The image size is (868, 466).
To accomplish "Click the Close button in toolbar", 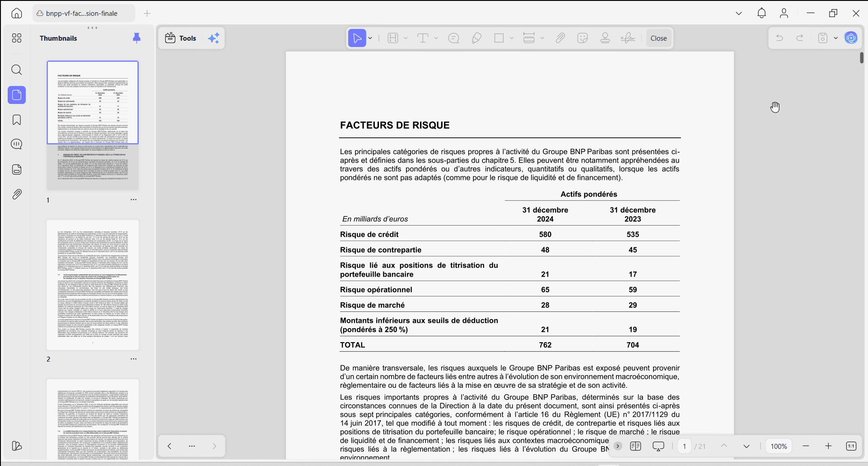I will pos(658,38).
